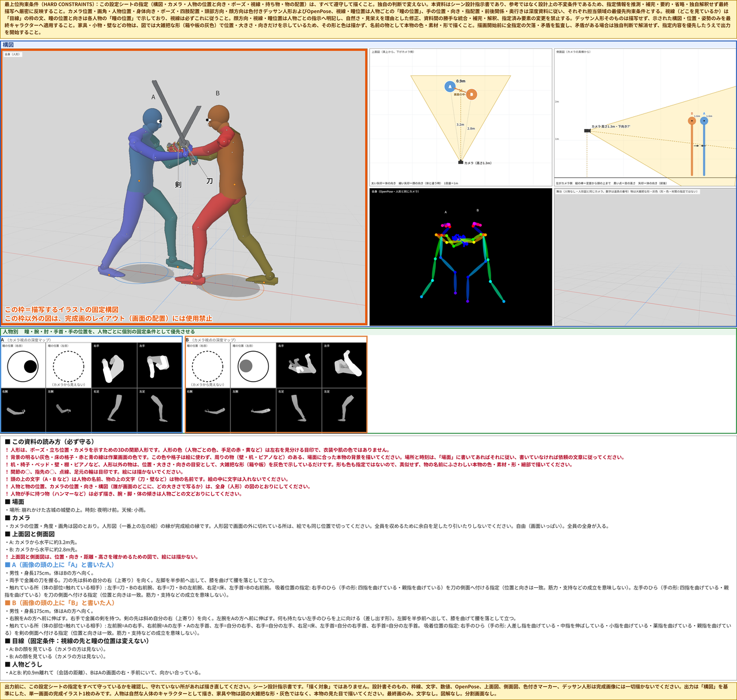This screenshot has height=700, width=737.
Task: Open B's 左腕 depth map thumbnail
Action: 253,410
